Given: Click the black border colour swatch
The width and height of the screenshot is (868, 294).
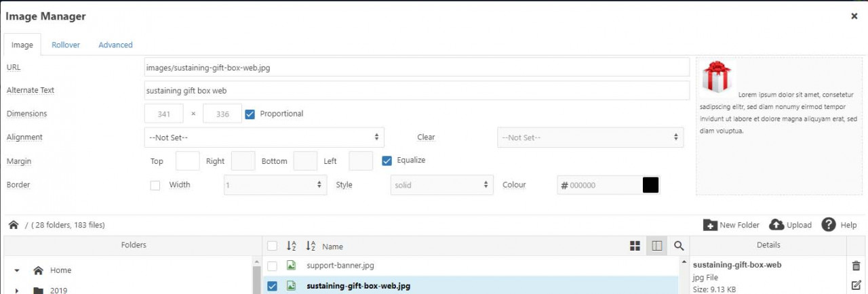Looking at the screenshot, I should pyautogui.click(x=650, y=185).
